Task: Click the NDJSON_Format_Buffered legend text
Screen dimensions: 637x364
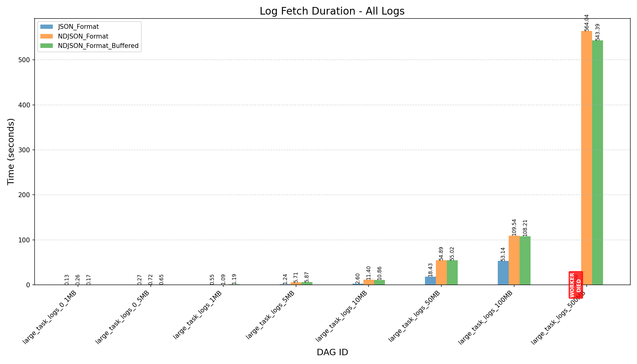Action: point(98,46)
